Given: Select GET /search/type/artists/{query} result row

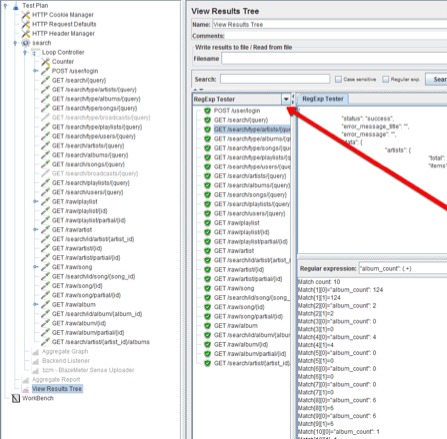Looking at the screenshot, I should tap(252, 129).
